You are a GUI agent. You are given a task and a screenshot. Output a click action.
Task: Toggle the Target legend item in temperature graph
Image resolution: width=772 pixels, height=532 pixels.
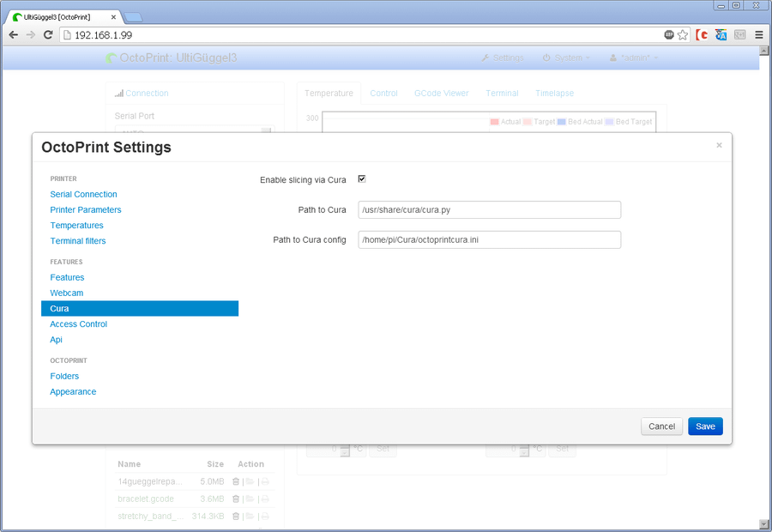(540, 122)
